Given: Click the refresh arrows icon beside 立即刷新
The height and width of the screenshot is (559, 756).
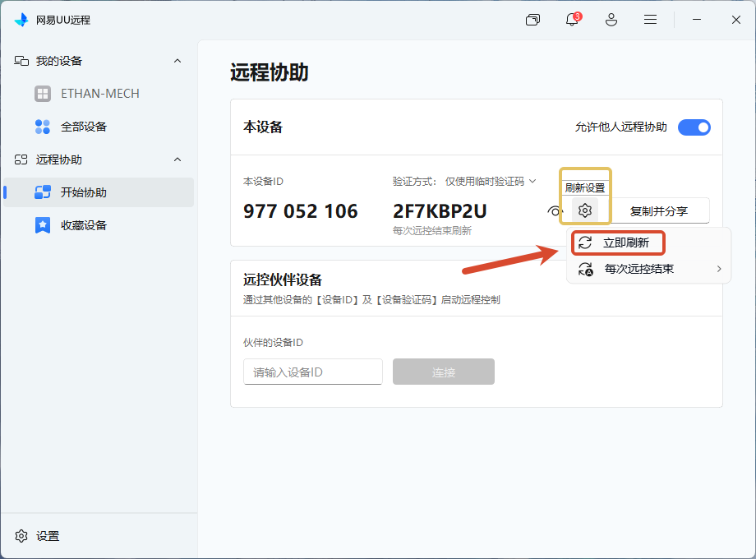Looking at the screenshot, I should (585, 243).
